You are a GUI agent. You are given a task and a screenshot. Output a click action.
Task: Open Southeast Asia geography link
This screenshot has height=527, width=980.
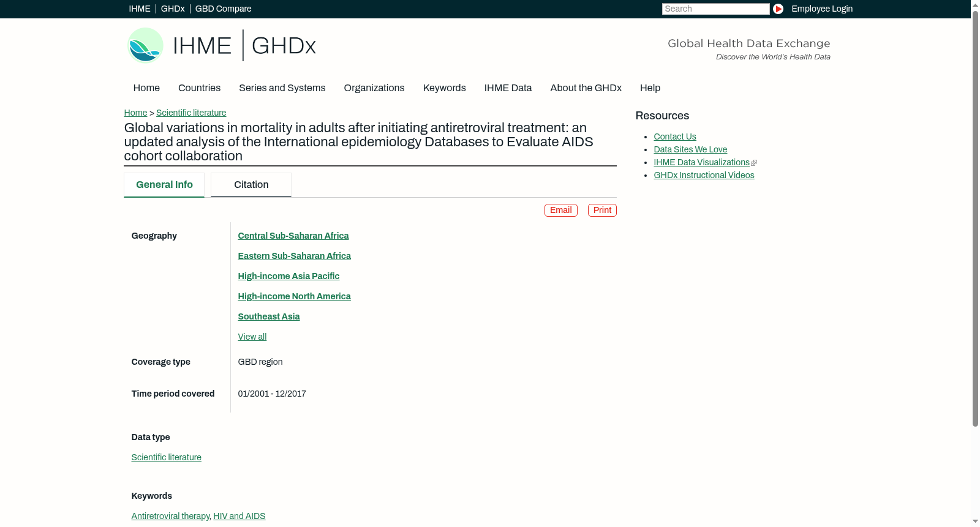click(269, 316)
